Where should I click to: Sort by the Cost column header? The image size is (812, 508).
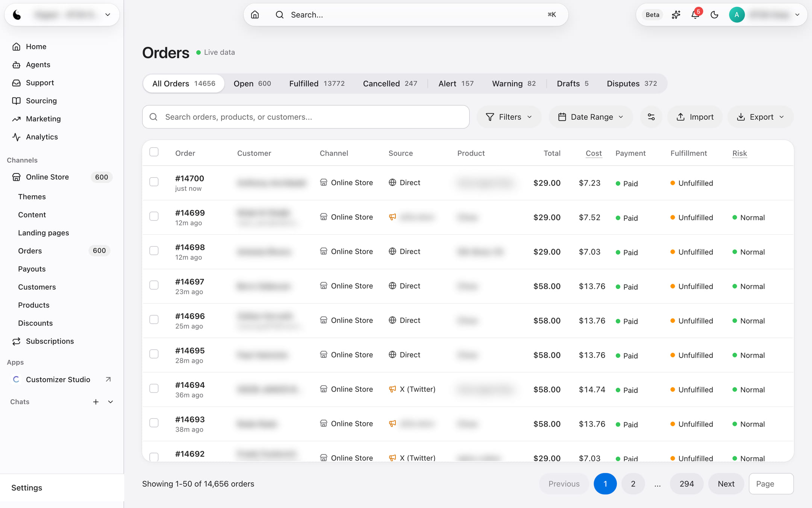pyautogui.click(x=594, y=153)
